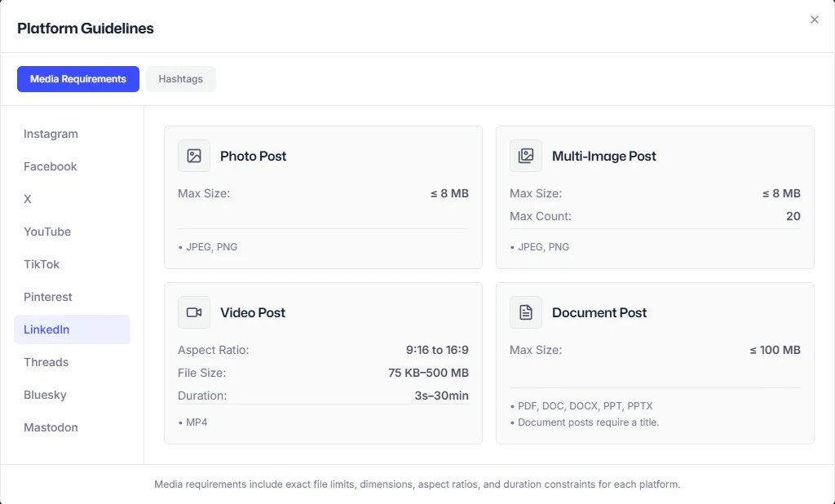Click the '75 KB–500 MB' file size value
This screenshot has width=835, height=504.
(429, 373)
